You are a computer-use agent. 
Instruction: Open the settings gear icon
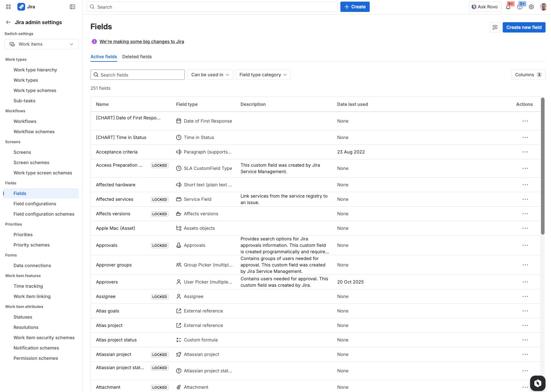point(531,7)
